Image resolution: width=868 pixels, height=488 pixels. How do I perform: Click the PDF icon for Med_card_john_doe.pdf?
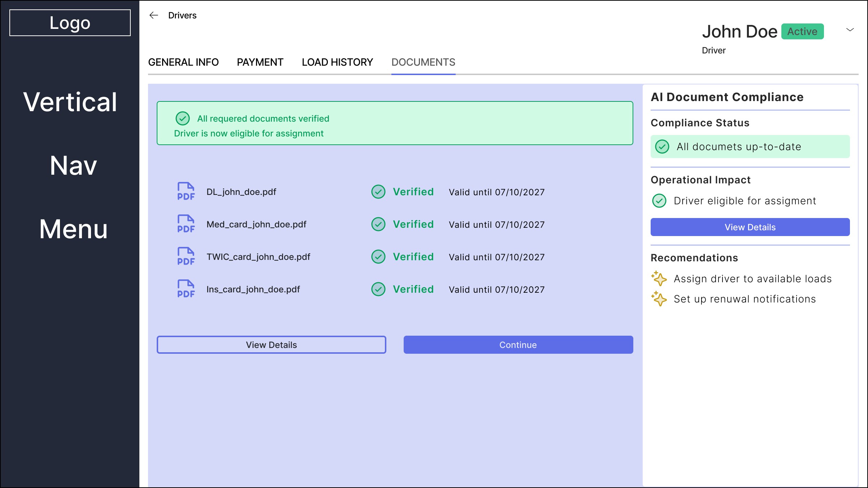tap(186, 224)
